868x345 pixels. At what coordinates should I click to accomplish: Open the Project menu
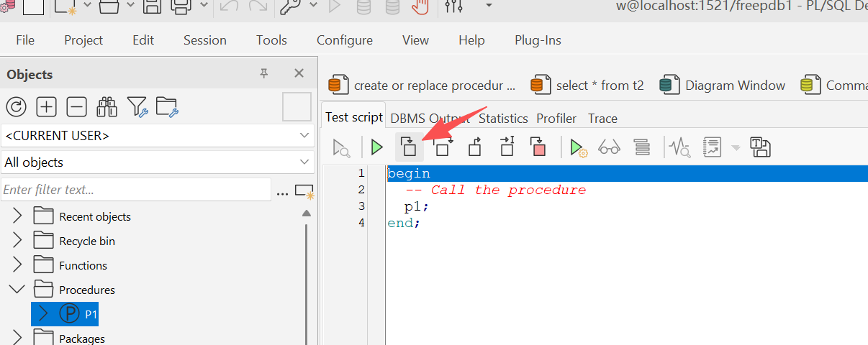[83, 40]
